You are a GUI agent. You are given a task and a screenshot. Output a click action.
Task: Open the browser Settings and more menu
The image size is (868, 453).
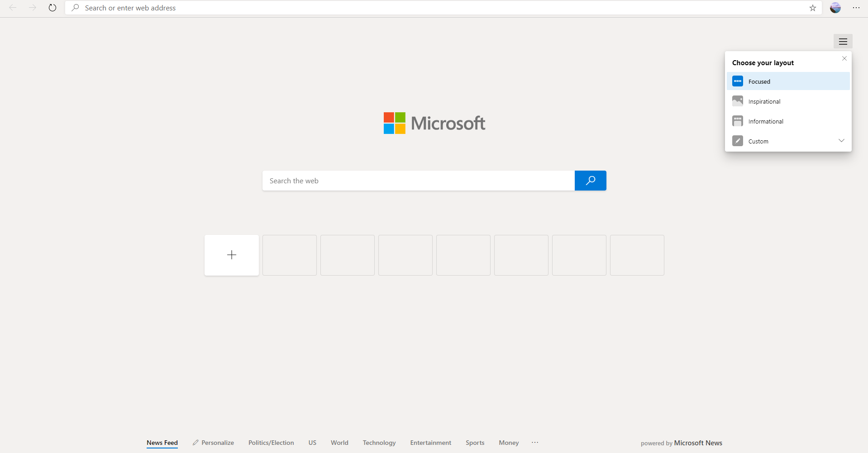pos(856,8)
